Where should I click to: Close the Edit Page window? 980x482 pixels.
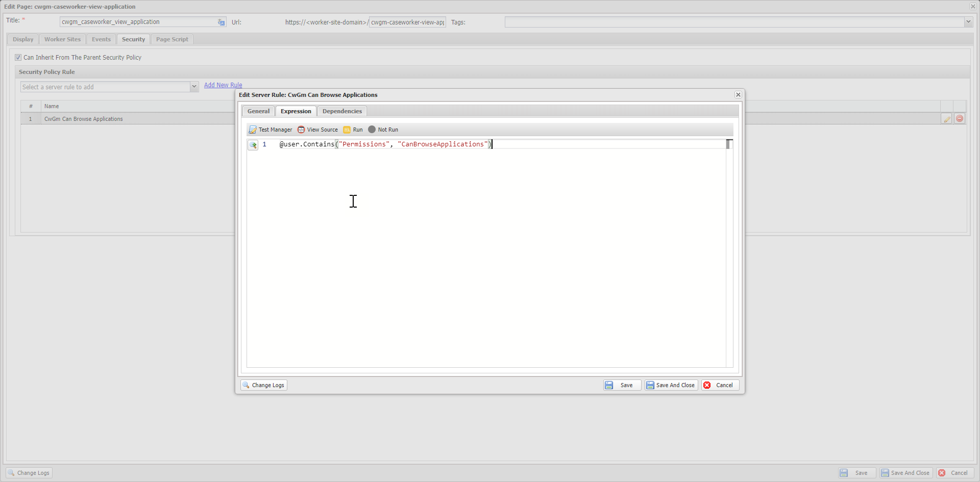point(973,6)
